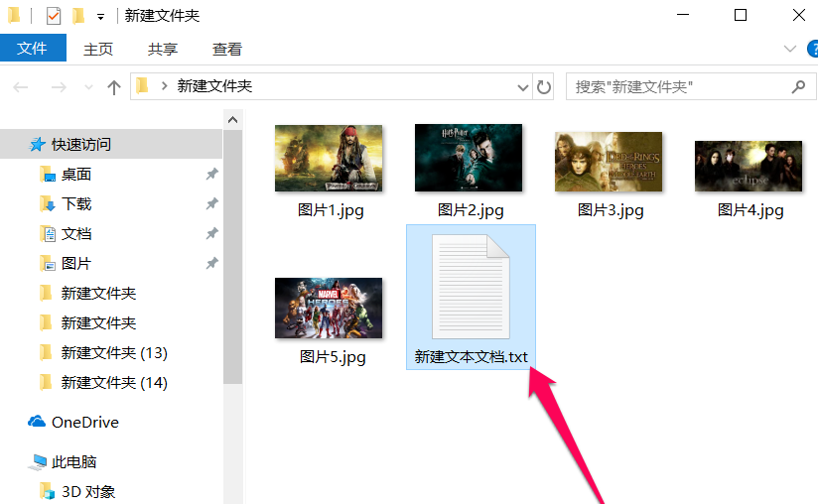Image resolution: width=818 pixels, height=504 pixels.
Task: Select 图片1.jpg thumbnail
Action: pos(329,159)
